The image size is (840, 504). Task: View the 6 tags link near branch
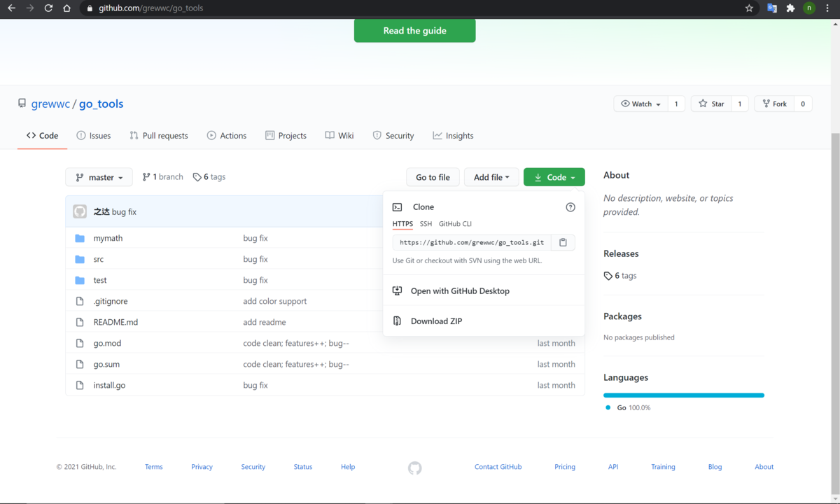click(x=209, y=177)
